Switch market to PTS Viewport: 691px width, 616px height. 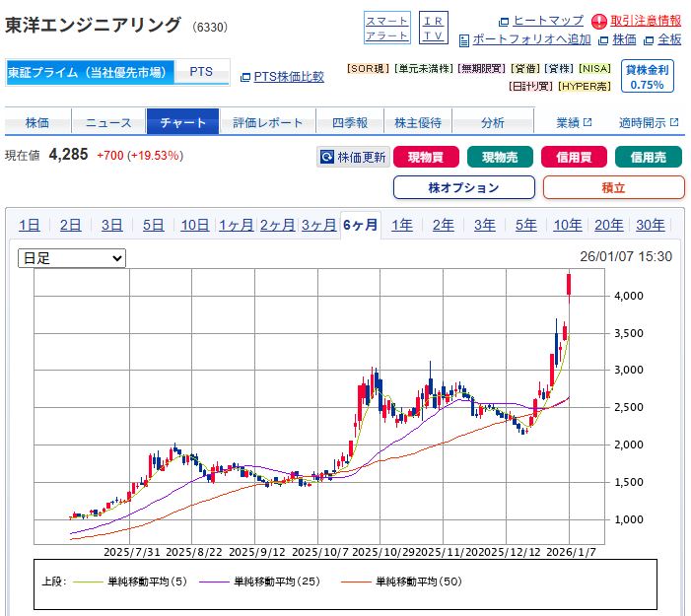[201, 72]
